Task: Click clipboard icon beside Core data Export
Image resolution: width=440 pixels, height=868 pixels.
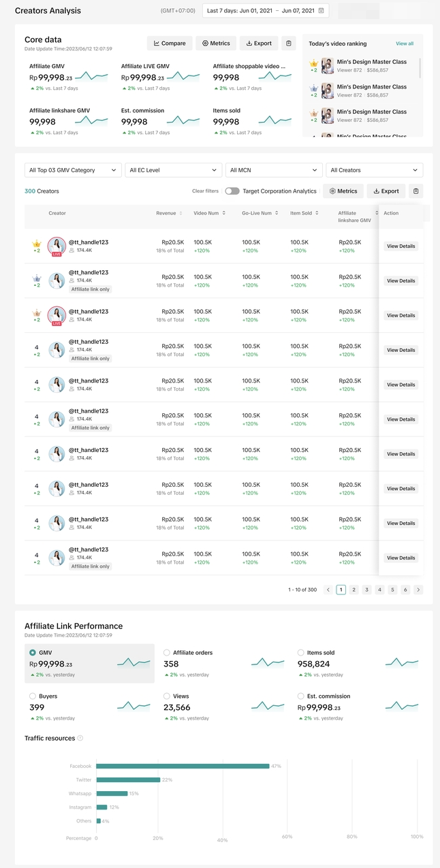Action: (289, 44)
